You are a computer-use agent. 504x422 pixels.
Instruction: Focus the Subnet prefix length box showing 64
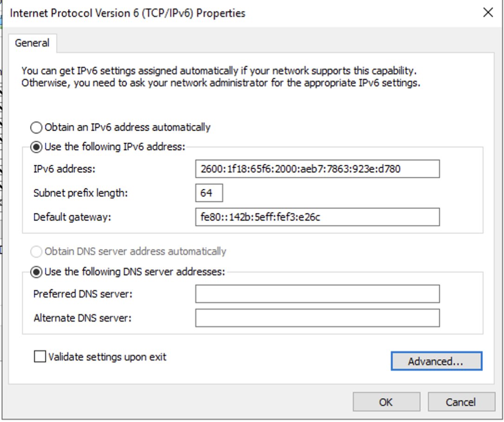click(209, 193)
